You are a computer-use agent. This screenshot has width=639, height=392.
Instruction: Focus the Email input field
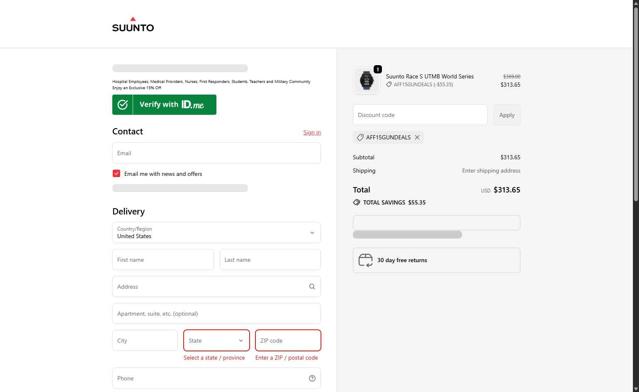tap(216, 153)
